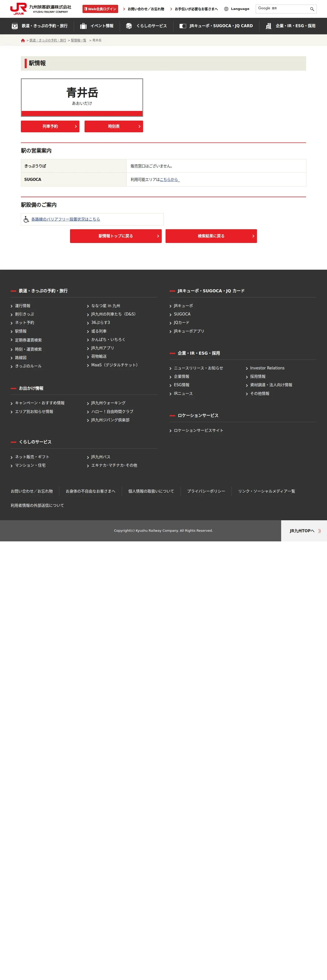The width and height of the screenshot is (327, 980).
Task: Click the wheelchair accessibility icon
Action: (x=26, y=219)
